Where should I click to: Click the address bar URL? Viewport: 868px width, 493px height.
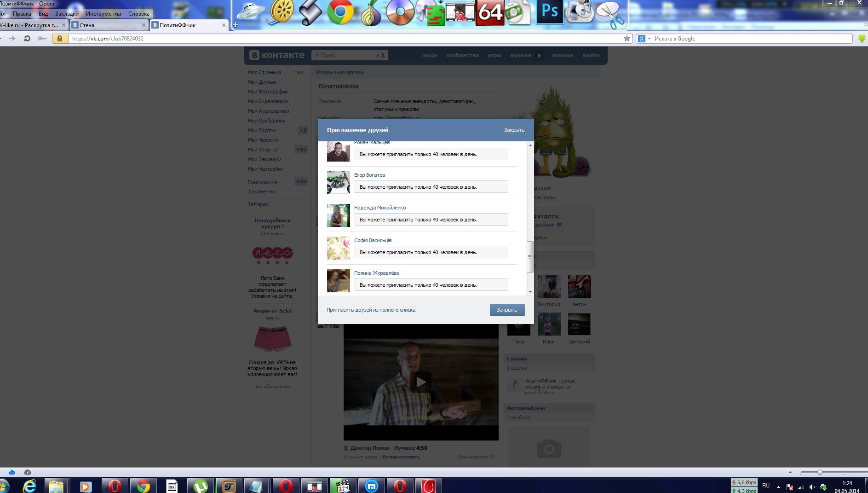(x=108, y=39)
